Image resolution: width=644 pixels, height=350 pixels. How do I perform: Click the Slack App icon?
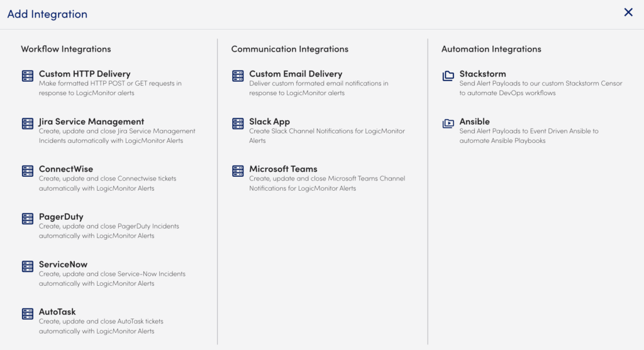pos(238,123)
